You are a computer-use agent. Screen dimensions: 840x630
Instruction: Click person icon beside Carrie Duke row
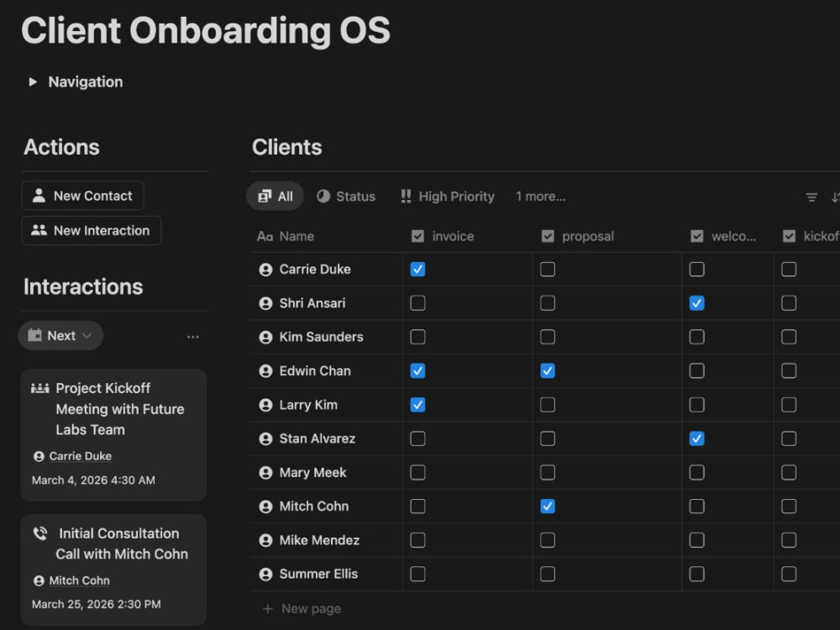coord(265,270)
